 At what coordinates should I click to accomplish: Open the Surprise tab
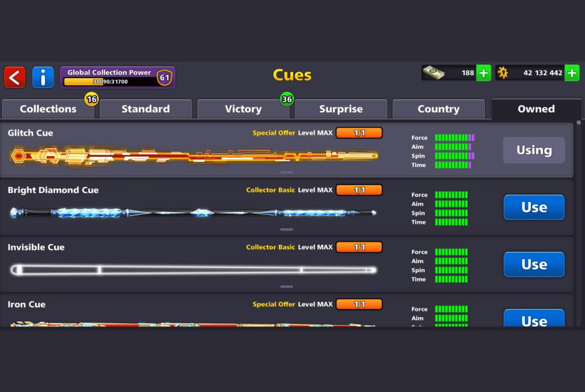coord(341,109)
